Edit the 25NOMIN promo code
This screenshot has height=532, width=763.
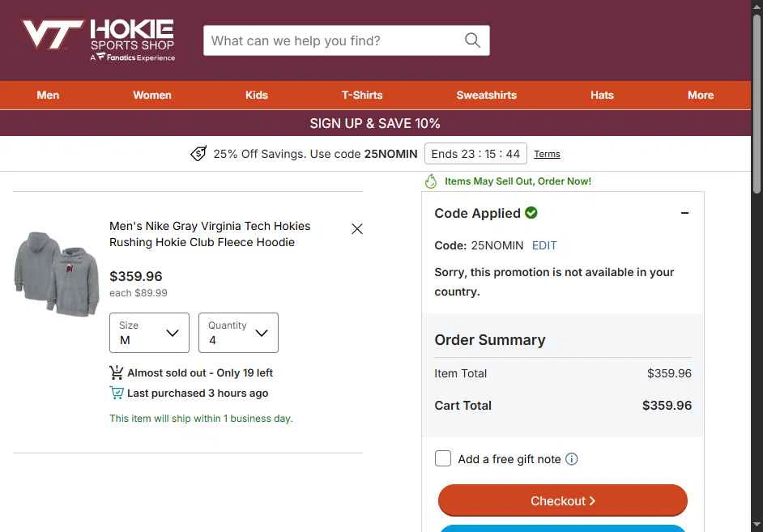(x=544, y=245)
